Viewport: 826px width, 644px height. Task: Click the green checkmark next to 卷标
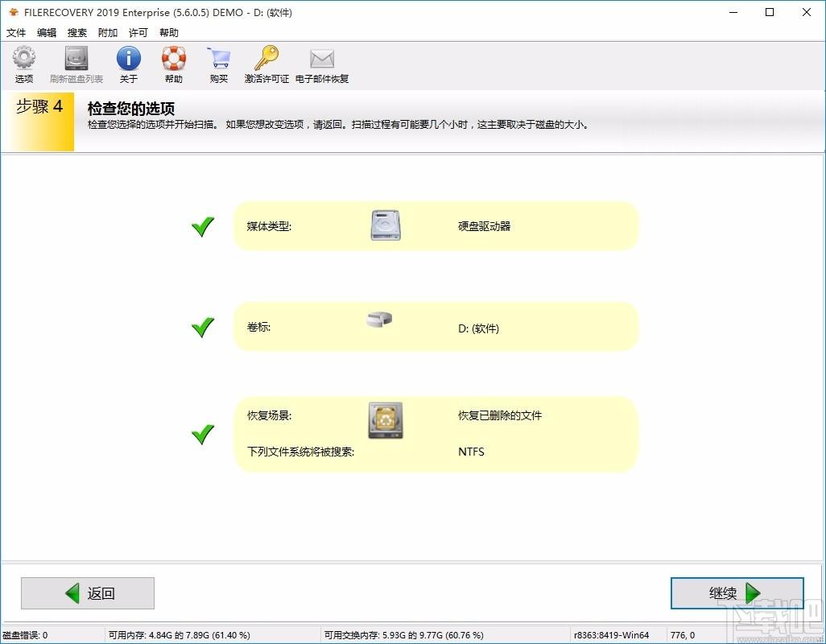pyautogui.click(x=203, y=327)
